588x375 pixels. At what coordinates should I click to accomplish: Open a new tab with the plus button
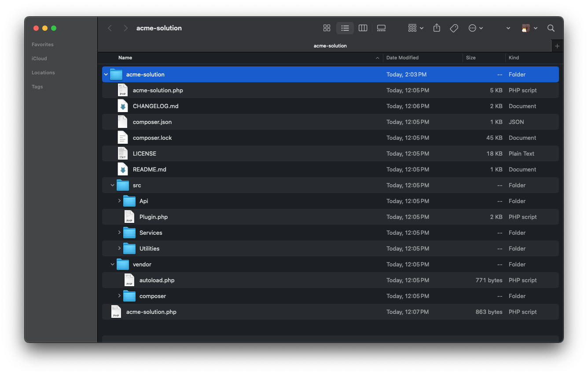point(557,45)
